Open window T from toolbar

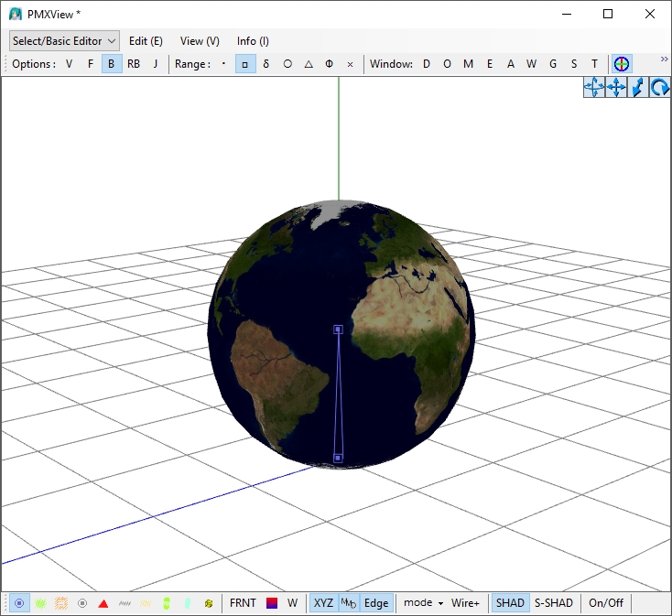(594, 64)
